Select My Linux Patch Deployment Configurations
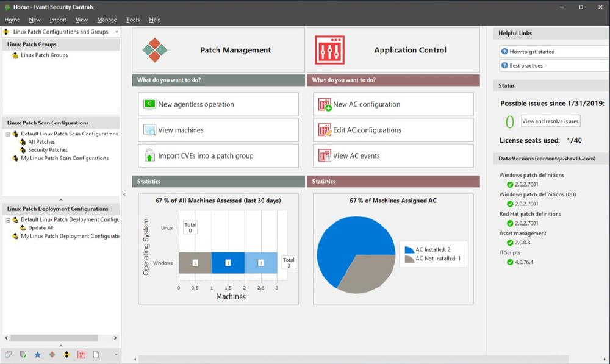610x364 pixels. [x=70, y=236]
